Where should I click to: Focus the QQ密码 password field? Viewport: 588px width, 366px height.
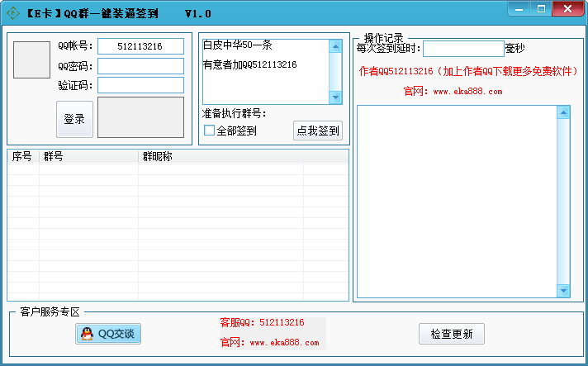tap(140, 66)
